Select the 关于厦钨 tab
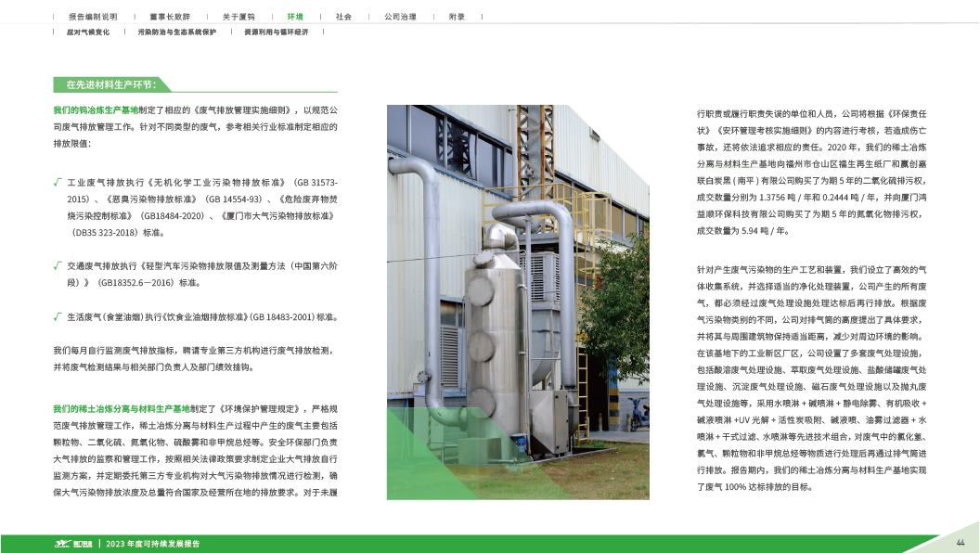Screen dimensions: 980x553 [x=238, y=17]
